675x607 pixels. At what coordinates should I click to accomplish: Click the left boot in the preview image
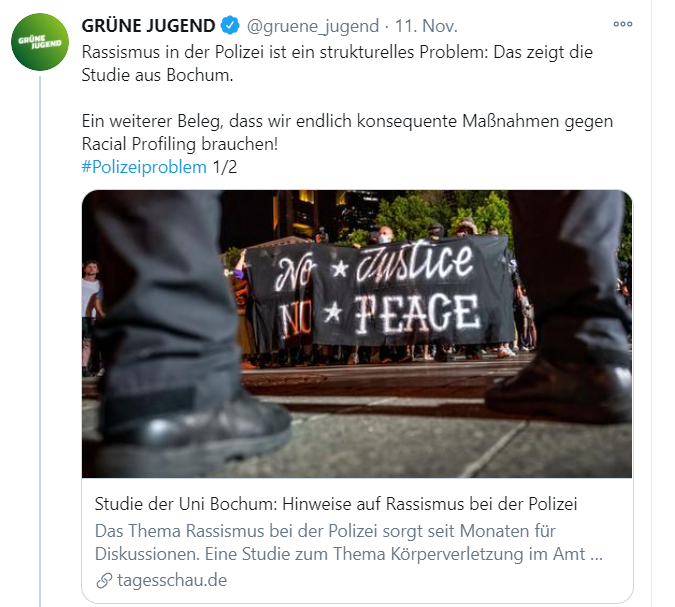pos(194,424)
